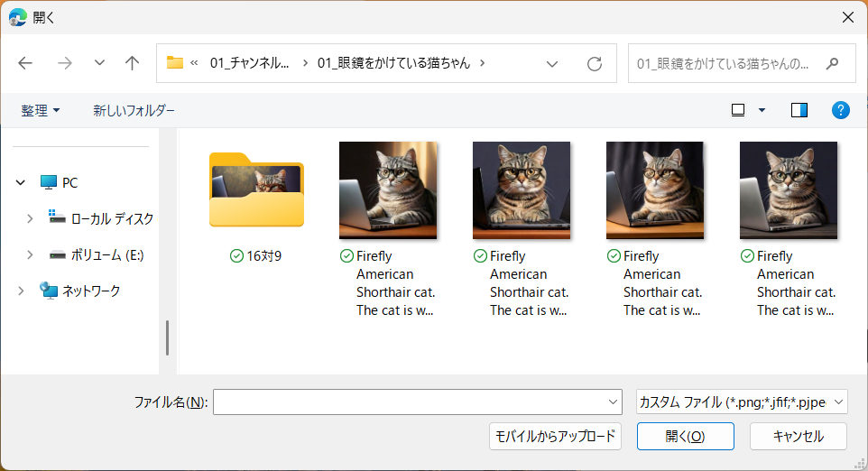Click the sync status check icon beside 16対9

236,256
